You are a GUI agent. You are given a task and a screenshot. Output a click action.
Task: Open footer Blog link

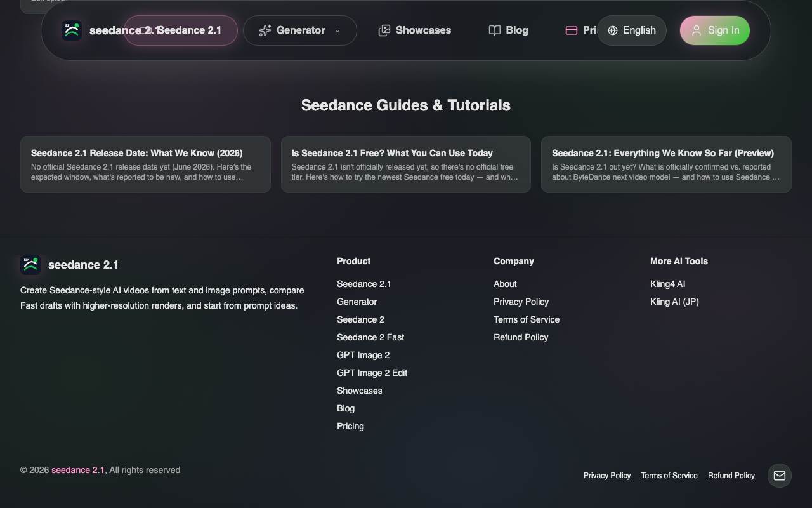tap(346, 408)
